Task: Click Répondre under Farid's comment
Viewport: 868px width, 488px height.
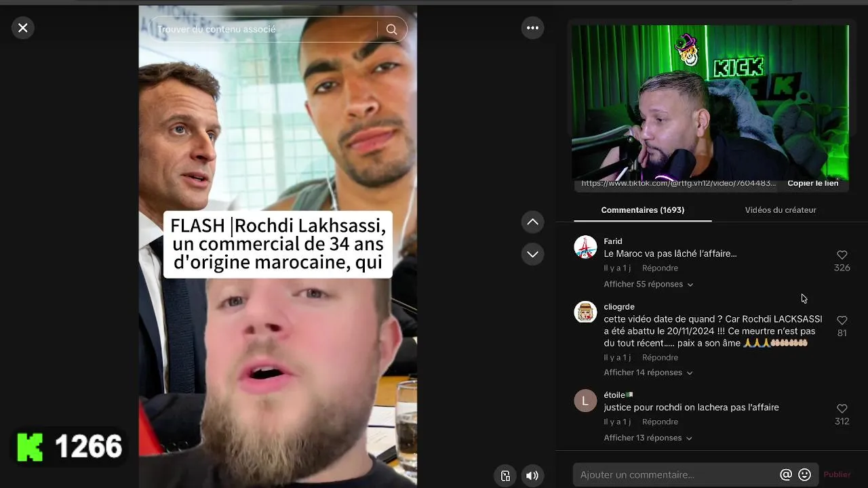Action: coord(660,268)
